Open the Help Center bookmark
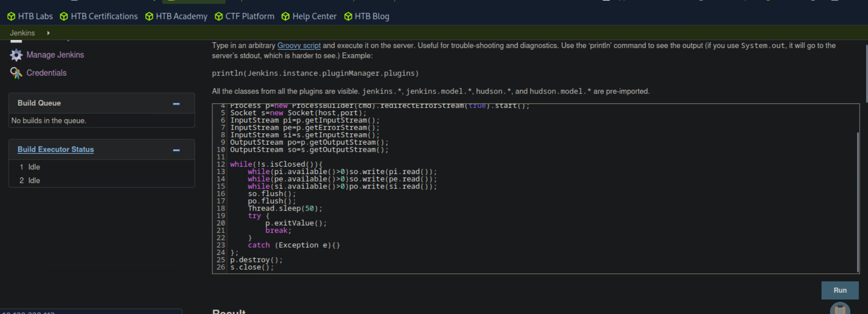The height and width of the screenshot is (314, 868). [x=309, y=16]
